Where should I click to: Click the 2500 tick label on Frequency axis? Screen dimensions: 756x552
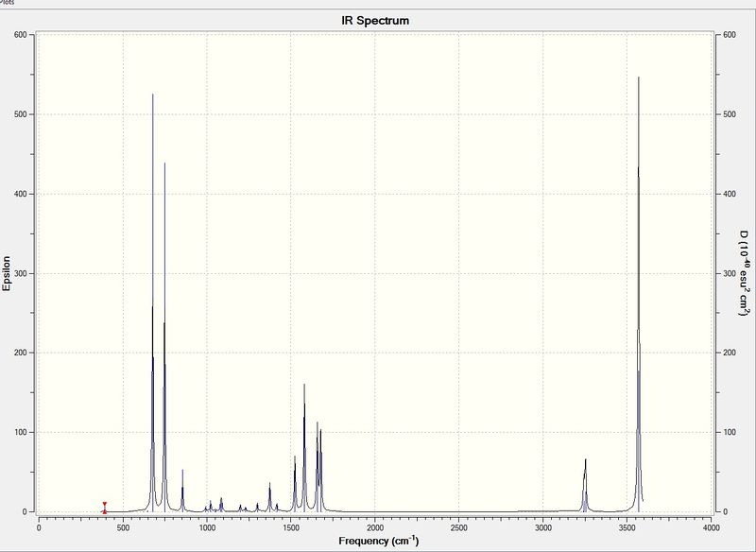pyautogui.click(x=458, y=527)
